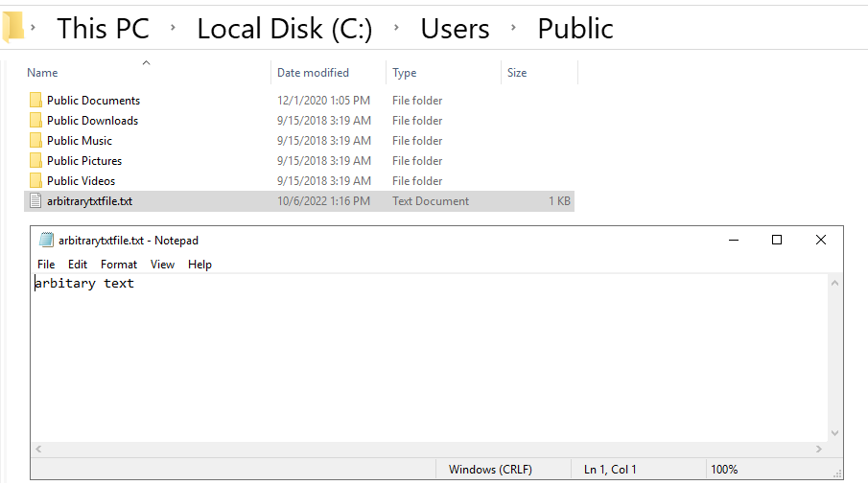Minimize the Notepad window
This screenshot has width=868, height=485.
click(x=734, y=240)
